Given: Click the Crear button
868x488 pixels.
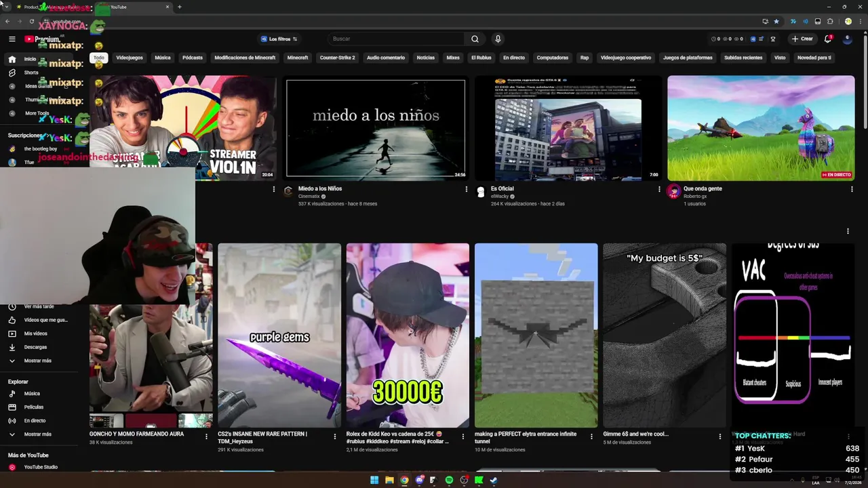Looking at the screenshot, I should 802,39.
